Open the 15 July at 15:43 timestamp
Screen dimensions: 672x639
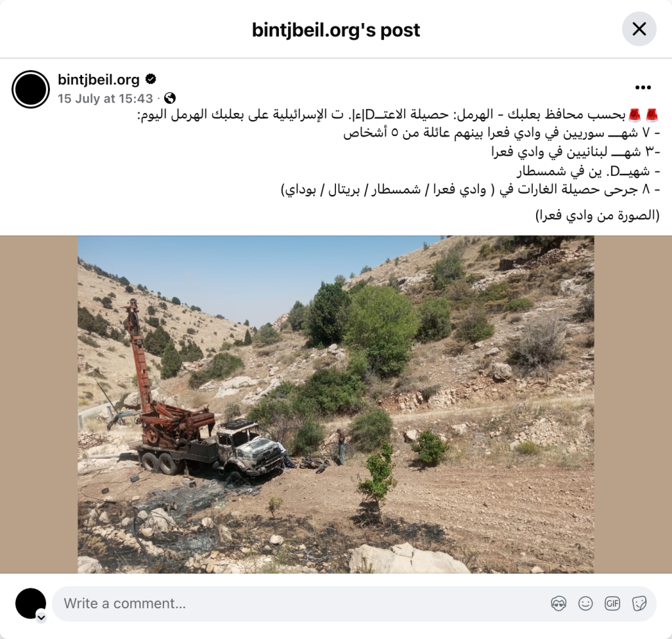coord(105,99)
